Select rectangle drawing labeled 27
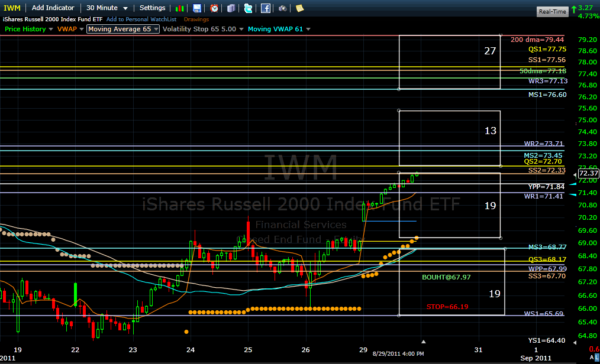Image resolution: width=600 pixels, height=364 pixels. tap(450, 62)
